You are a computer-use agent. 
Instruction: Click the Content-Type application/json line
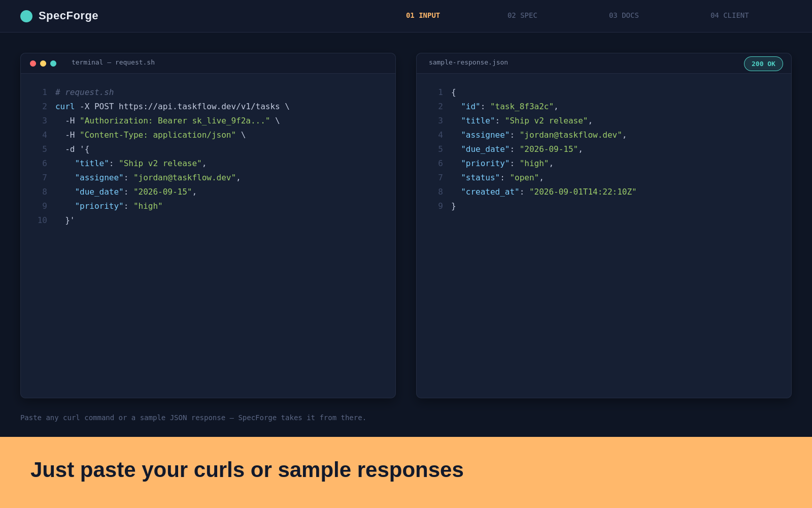(155, 135)
